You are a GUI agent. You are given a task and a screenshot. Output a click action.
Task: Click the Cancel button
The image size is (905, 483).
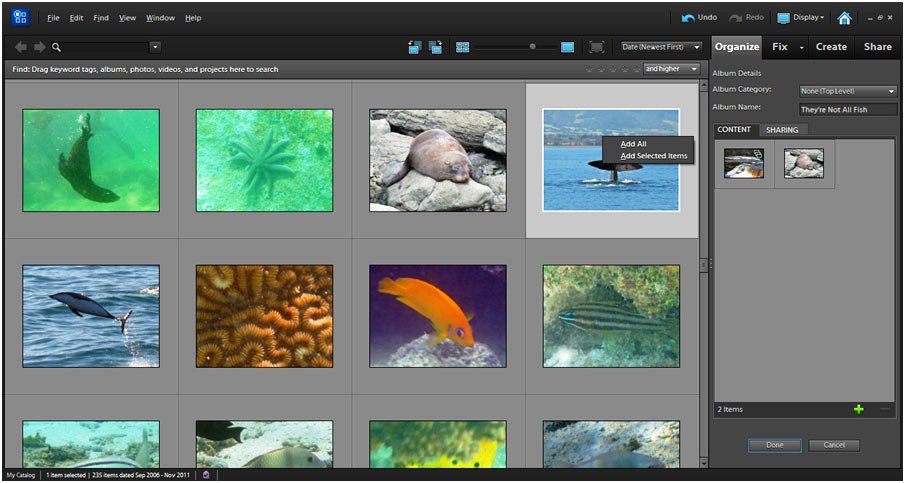click(834, 445)
